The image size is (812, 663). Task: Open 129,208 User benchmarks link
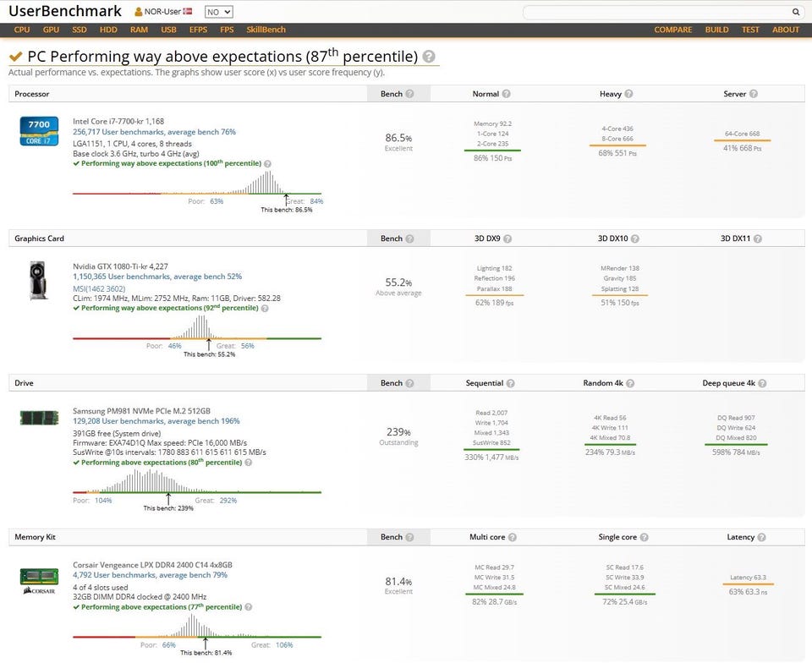point(156,421)
